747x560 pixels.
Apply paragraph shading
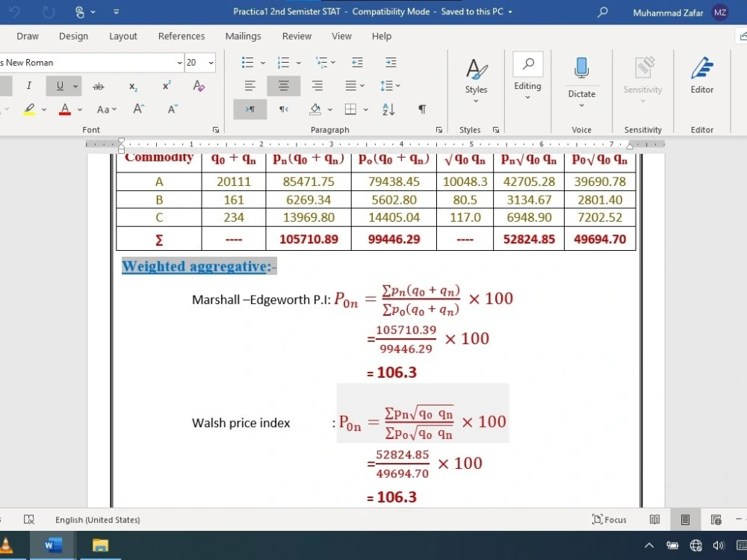(x=315, y=109)
